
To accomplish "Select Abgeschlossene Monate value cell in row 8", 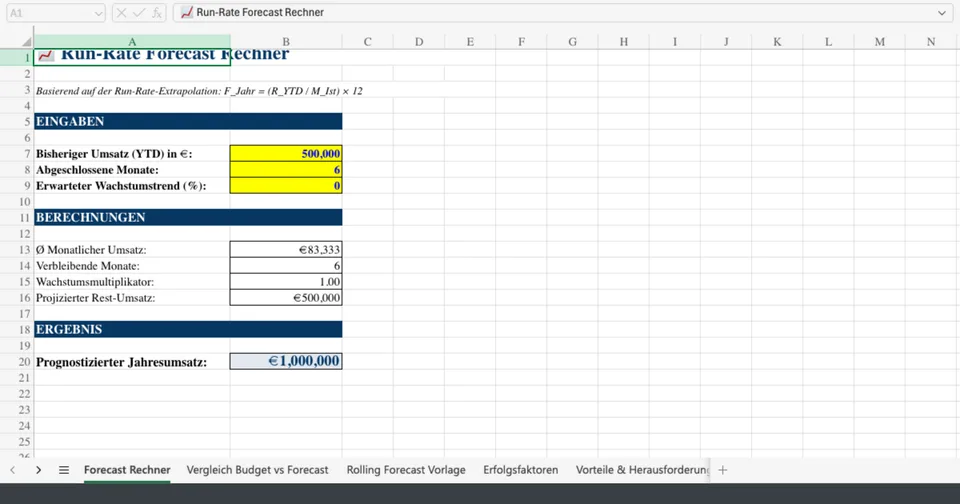I will (286, 170).
